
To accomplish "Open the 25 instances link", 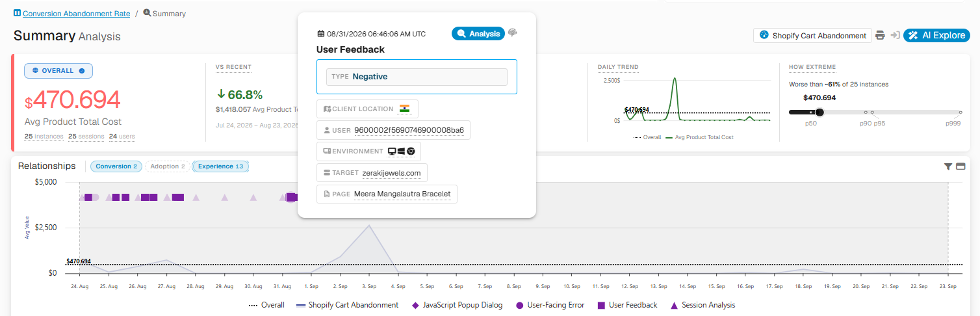I will (x=44, y=137).
